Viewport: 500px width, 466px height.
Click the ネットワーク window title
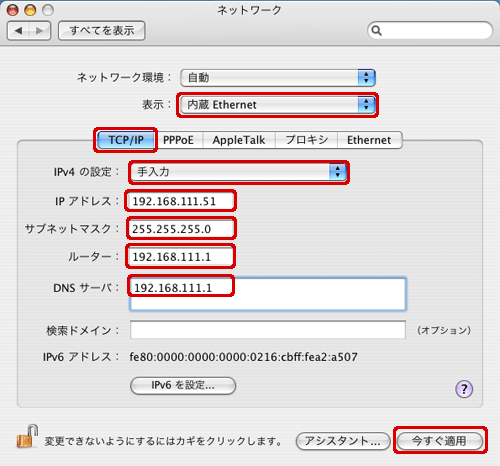[x=249, y=10]
